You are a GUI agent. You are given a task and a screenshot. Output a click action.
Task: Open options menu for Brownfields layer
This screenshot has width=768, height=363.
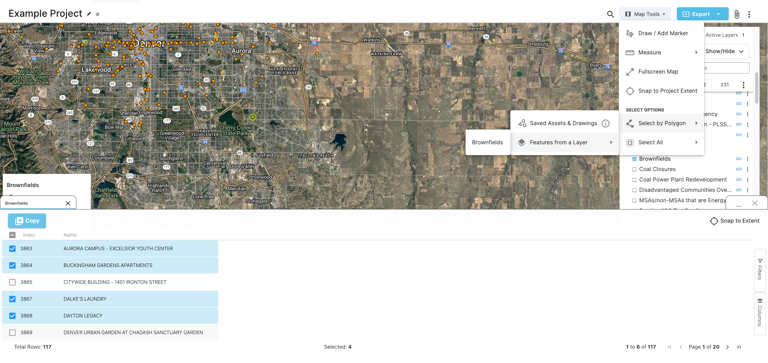[x=747, y=159]
